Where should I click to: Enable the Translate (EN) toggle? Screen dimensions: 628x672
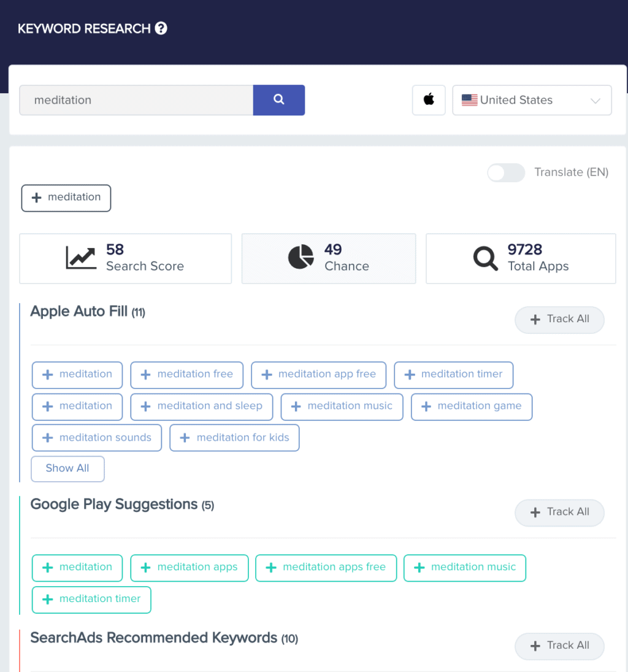click(x=505, y=172)
